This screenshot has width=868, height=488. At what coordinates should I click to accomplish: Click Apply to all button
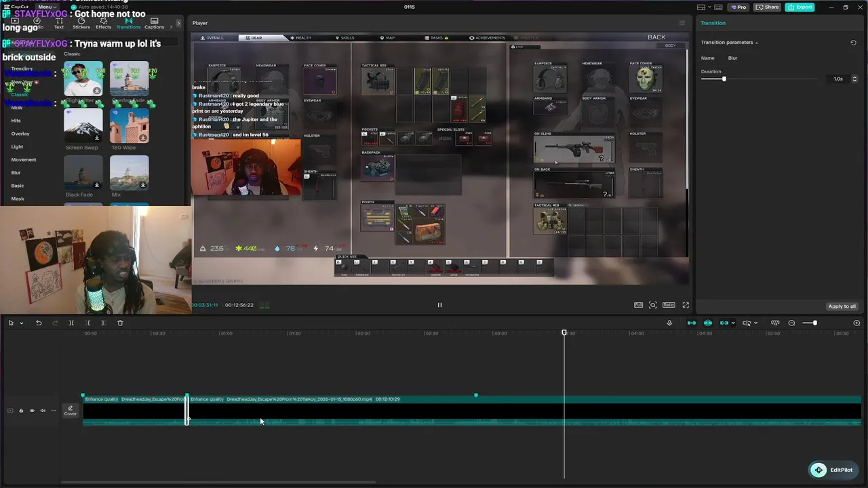(x=842, y=306)
